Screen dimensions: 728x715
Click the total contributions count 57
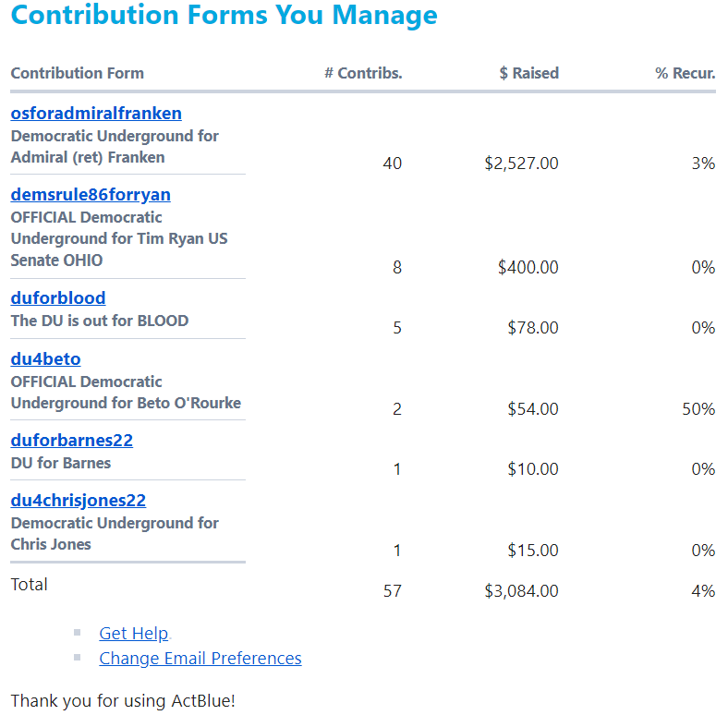[393, 591]
